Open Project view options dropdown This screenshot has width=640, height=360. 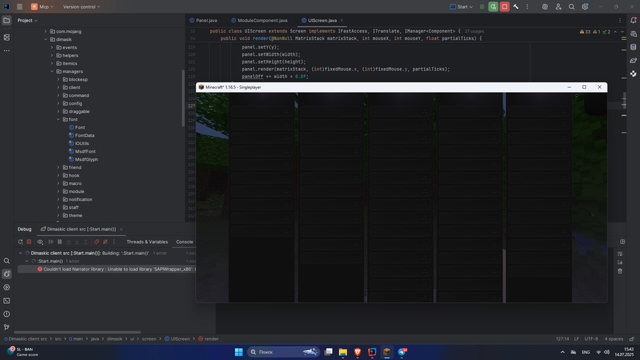tap(27, 20)
